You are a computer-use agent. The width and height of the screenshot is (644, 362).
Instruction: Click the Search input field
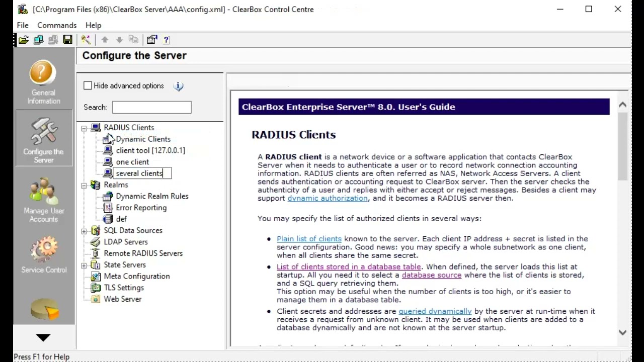[x=151, y=107]
